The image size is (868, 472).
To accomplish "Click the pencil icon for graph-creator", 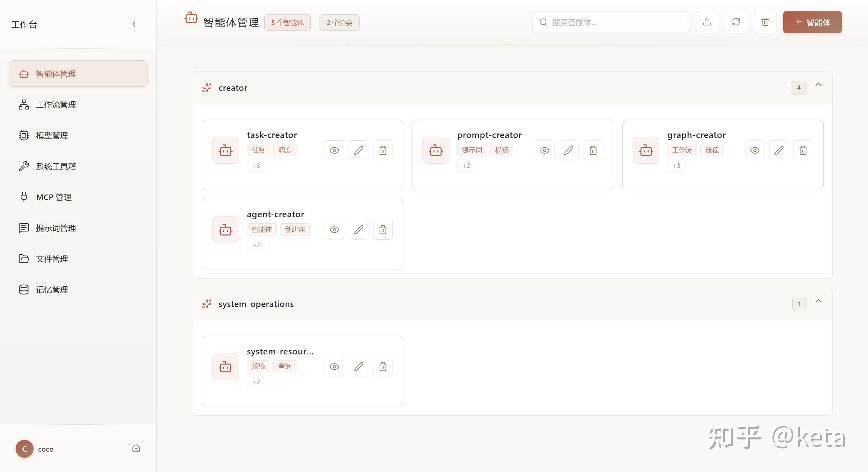I will (779, 150).
